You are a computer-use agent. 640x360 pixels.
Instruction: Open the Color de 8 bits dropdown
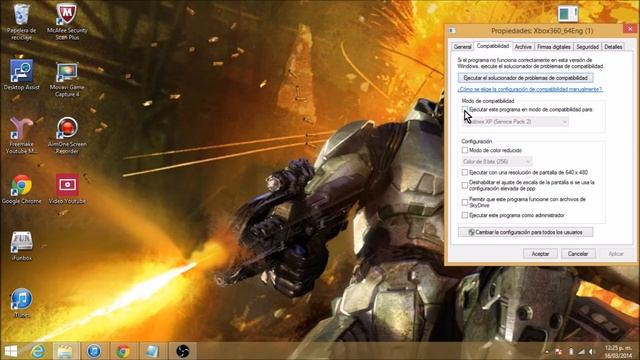click(x=497, y=162)
